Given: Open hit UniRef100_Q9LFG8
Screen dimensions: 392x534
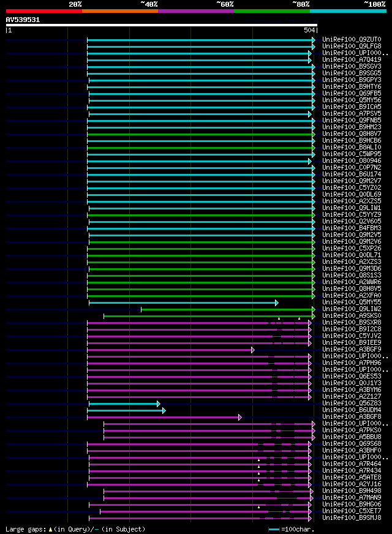Looking at the screenshot, I should (x=352, y=47).
